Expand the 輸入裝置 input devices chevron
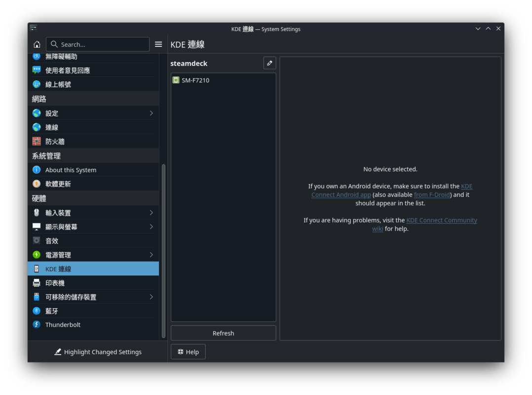This screenshot has height=395, width=532. point(152,213)
